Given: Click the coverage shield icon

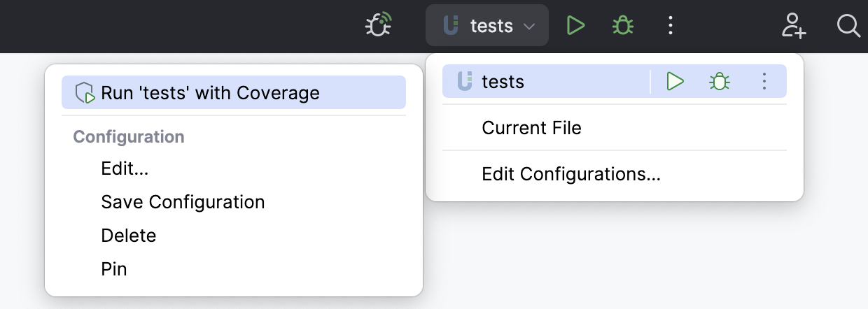Looking at the screenshot, I should tap(85, 93).
